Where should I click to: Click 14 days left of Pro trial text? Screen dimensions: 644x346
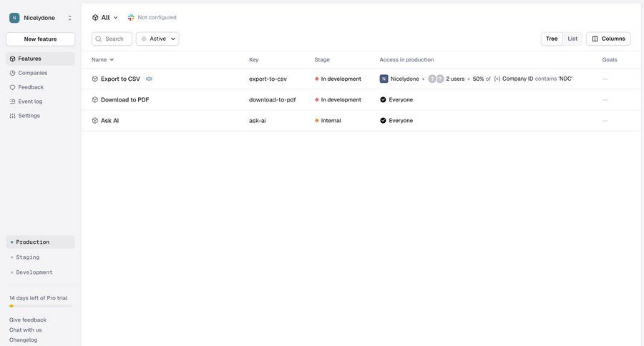(x=38, y=298)
